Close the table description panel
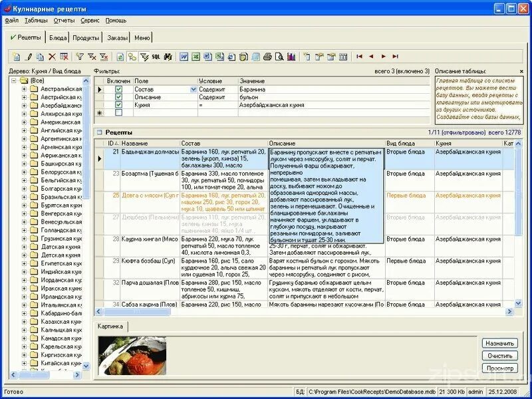 coord(521,71)
